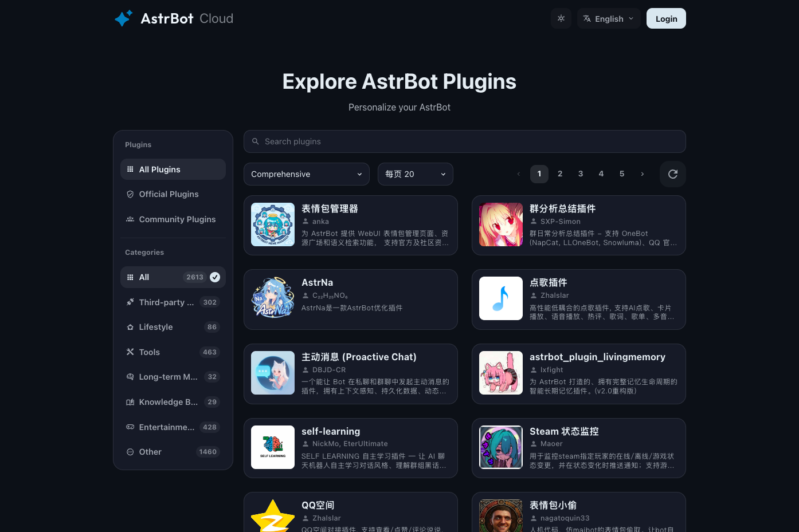The width and height of the screenshot is (799, 532).
Task: Go to page 5 of plugins
Action: click(x=622, y=174)
